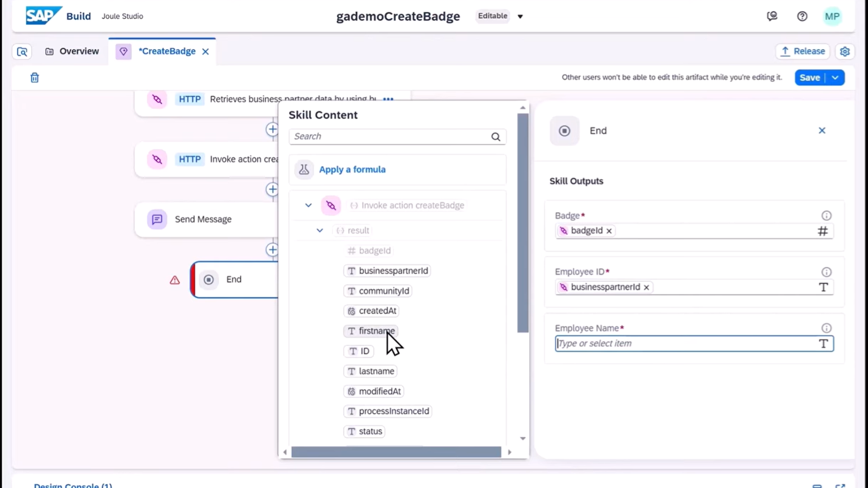Collapse the Invoke action createBadge node
868x488 pixels.
pyautogui.click(x=308, y=206)
